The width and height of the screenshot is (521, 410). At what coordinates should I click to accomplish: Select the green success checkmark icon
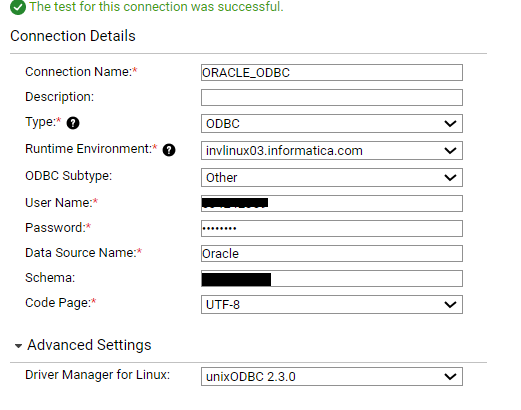pyautogui.click(x=18, y=7)
